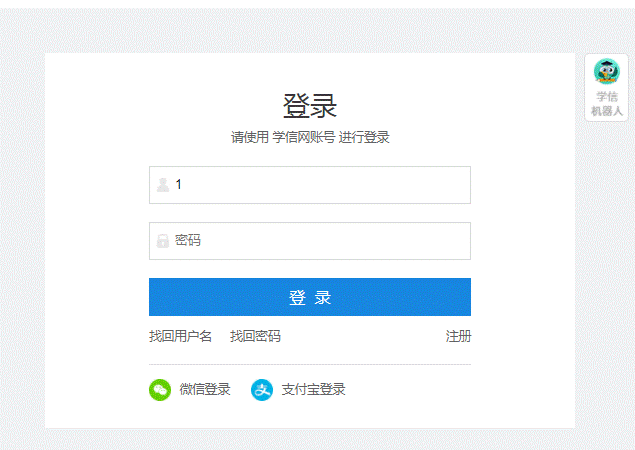Click the 请使用 text in subtitle
Screen dimensions: 635x450
pyautogui.click(x=250, y=138)
